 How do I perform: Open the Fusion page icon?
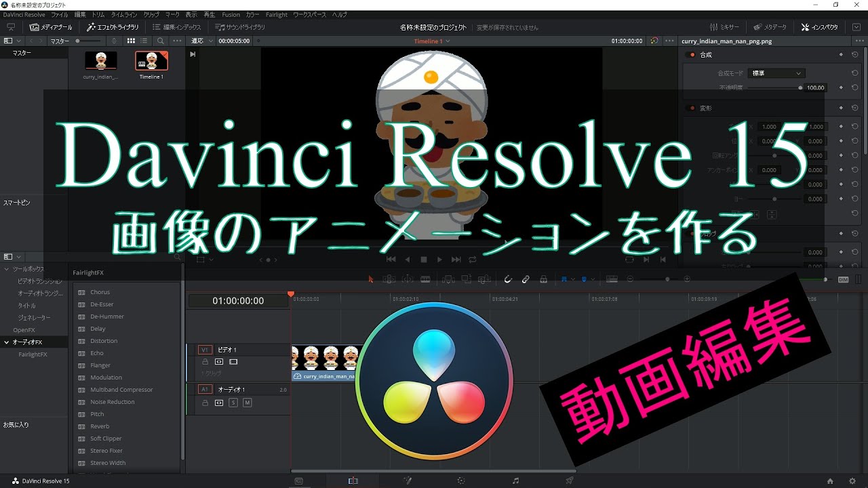(408, 481)
